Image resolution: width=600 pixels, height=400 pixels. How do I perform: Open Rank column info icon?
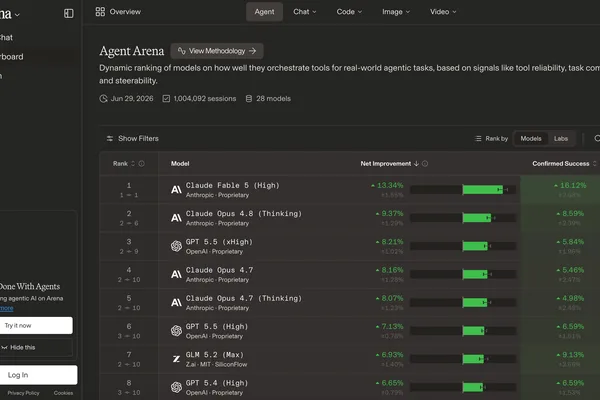click(142, 163)
